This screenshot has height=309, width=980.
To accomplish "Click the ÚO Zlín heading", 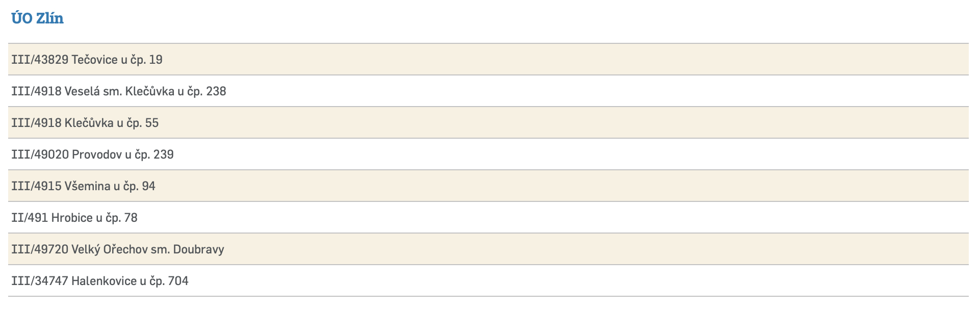I will point(37,18).
